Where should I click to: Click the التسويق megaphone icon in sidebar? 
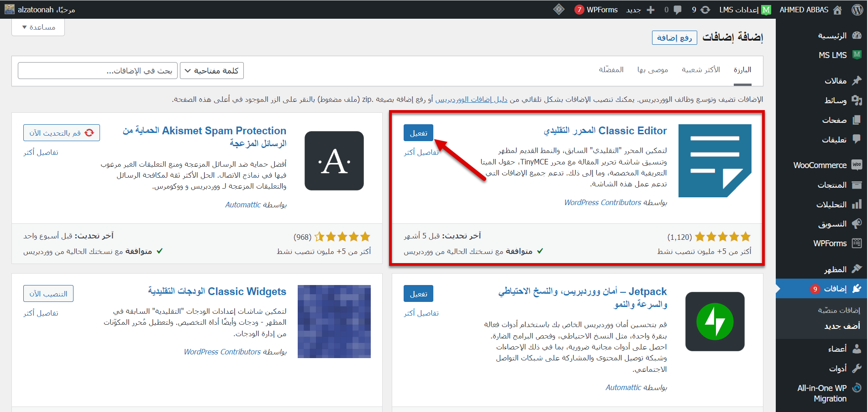(857, 224)
